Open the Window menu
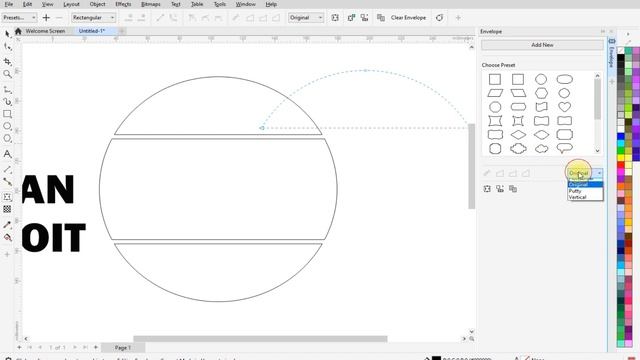640x360 pixels. (x=245, y=4)
